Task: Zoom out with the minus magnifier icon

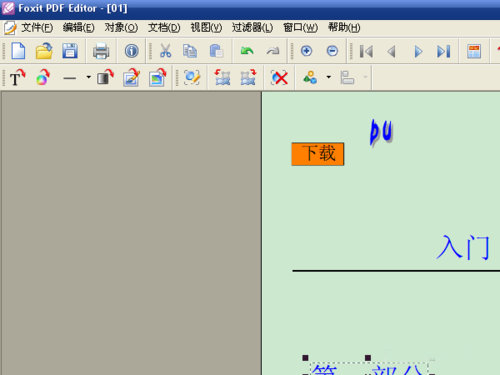Action: coord(332,51)
